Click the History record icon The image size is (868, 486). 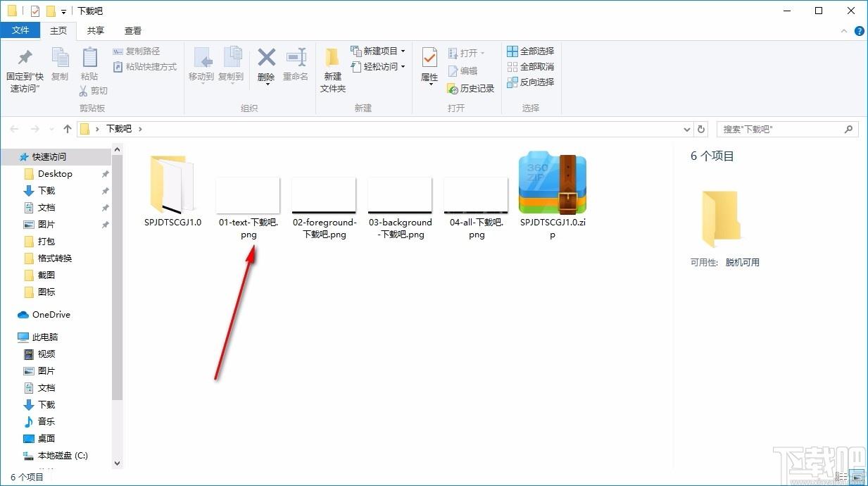[x=453, y=89]
